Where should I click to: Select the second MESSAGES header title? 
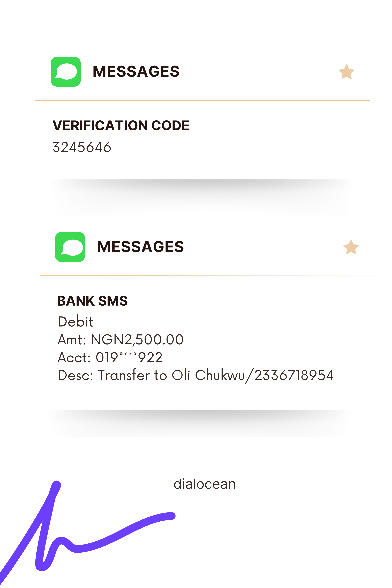coord(140,247)
